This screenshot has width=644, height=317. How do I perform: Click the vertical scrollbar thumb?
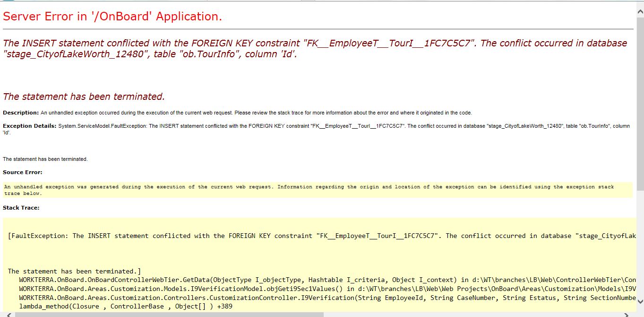[x=640, y=95]
